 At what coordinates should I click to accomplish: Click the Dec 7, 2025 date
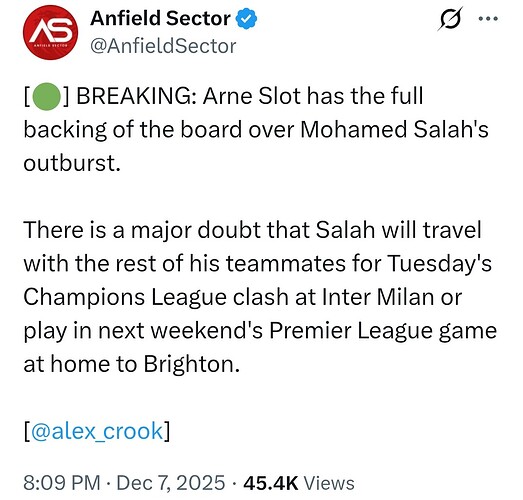click(x=171, y=483)
